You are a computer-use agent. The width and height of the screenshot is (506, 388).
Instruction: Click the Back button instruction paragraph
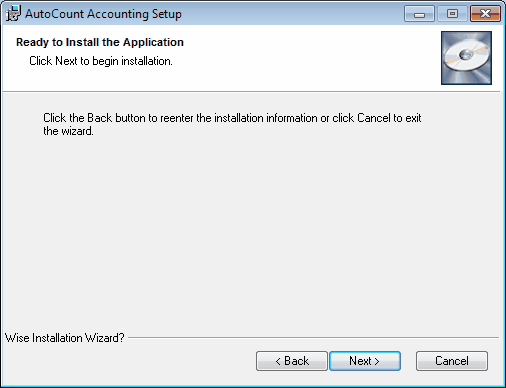[x=232, y=124]
